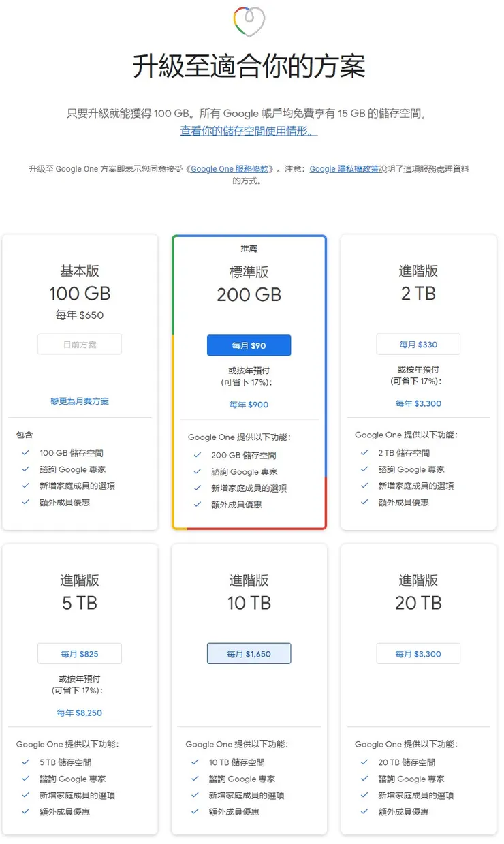504x844 pixels.
Task: Click the checkmark beside 100 GB 儲存空間
Action: pyautogui.click(x=26, y=453)
